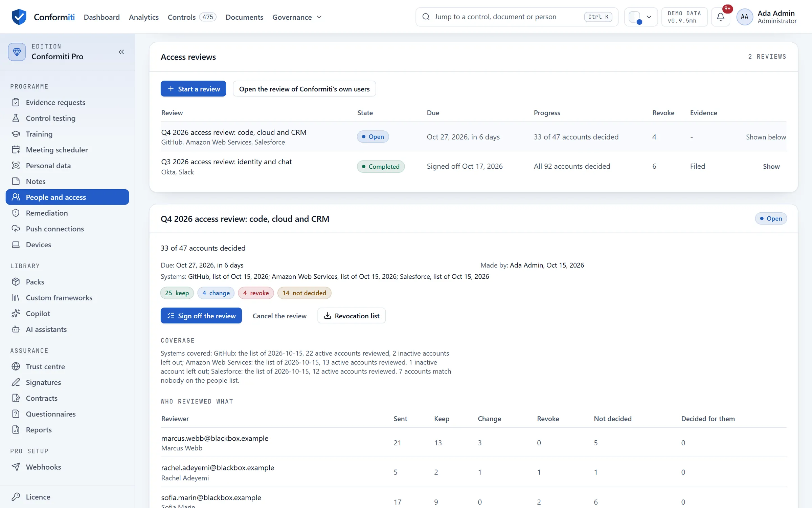Open Meeting scheduler calendar icon
Viewport: 812px width, 508px height.
16,149
